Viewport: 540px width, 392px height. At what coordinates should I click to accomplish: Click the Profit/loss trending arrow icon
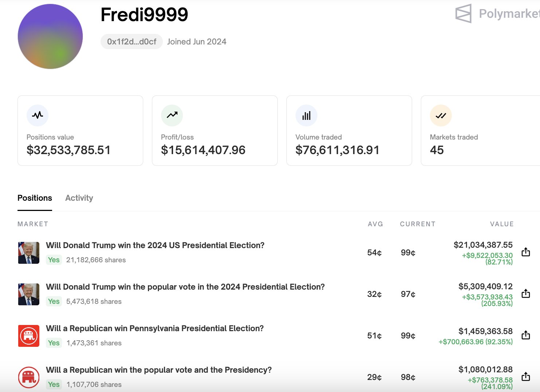[172, 115]
